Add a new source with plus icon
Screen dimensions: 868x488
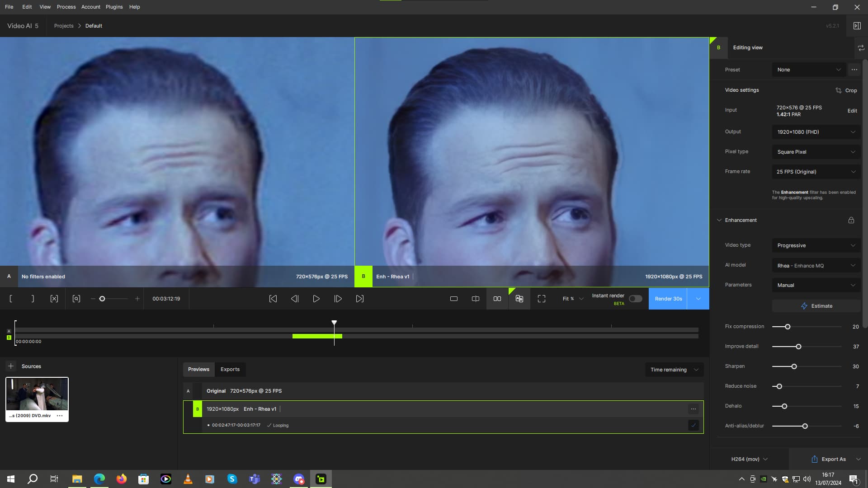pyautogui.click(x=11, y=366)
